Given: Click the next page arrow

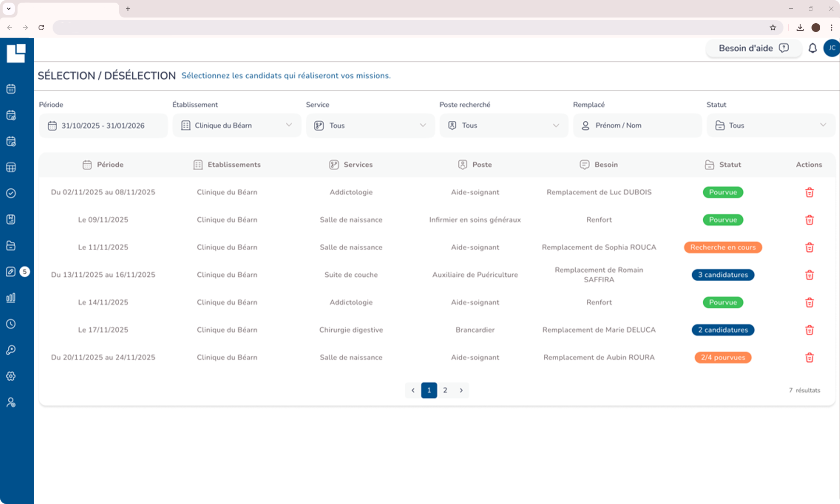Looking at the screenshot, I should click(x=461, y=390).
